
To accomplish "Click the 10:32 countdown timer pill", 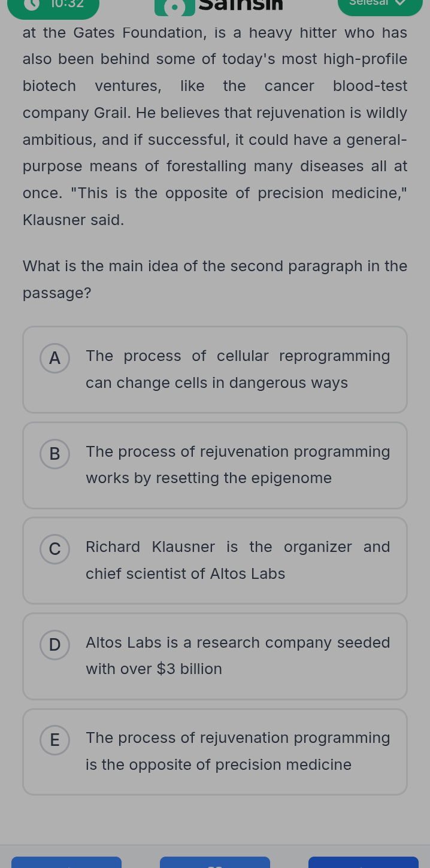I will pos(53,6).
